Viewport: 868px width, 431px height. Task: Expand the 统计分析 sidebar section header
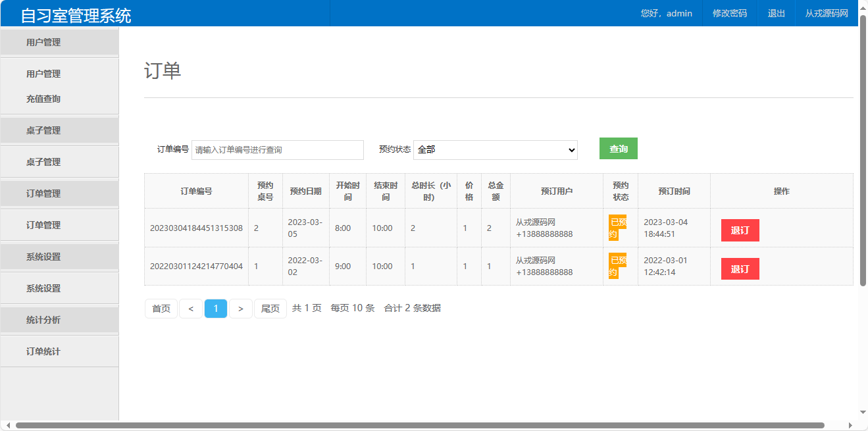(x=43, y=320)
